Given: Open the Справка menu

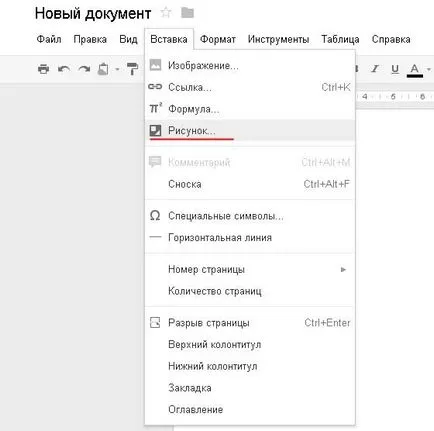Looking at the screenshot, I should point(391,39).
